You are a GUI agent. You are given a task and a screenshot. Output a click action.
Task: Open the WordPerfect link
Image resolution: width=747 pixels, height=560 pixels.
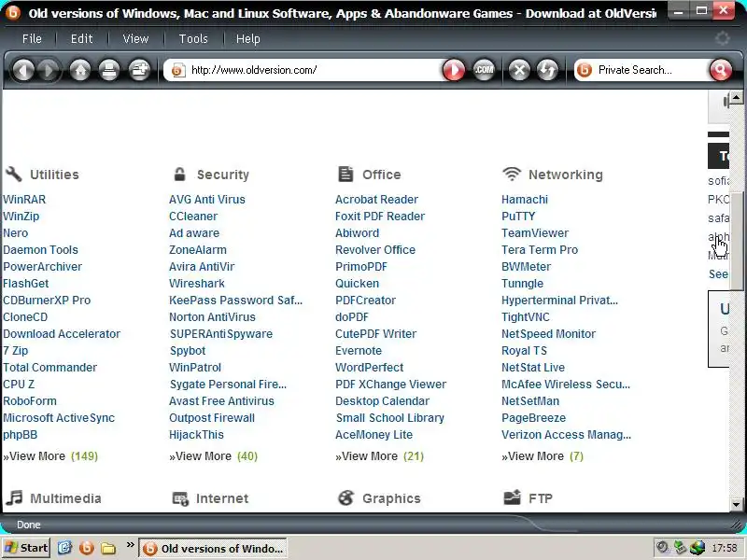369,368
